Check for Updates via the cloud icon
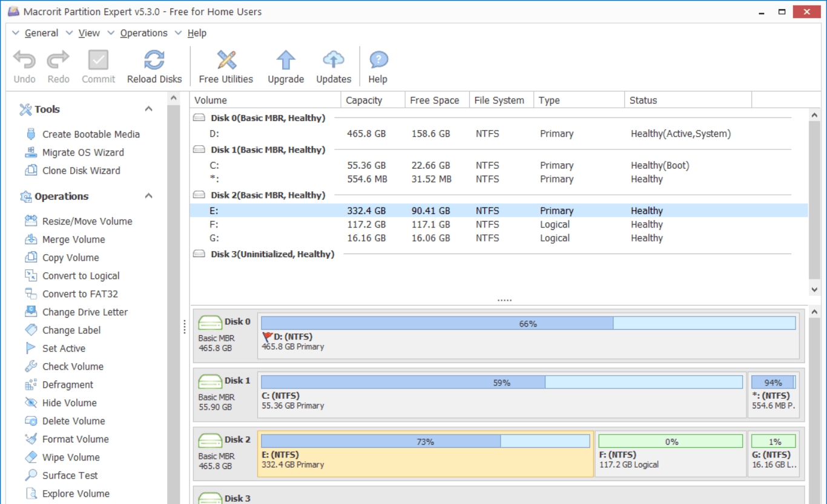 point(332,61)
